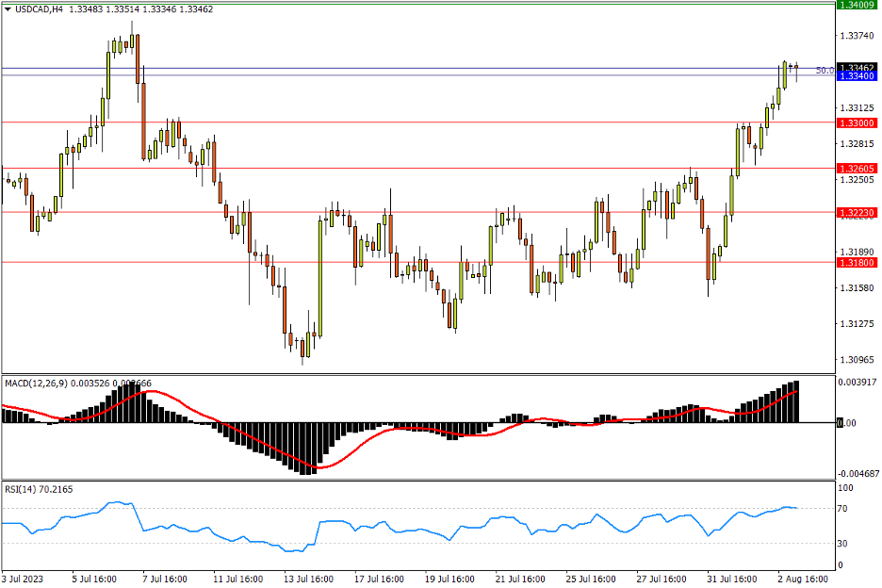Screen dimensions: 882x588
Task: Select the 21 Jul 16:00 time label
Action: (520, 578)
